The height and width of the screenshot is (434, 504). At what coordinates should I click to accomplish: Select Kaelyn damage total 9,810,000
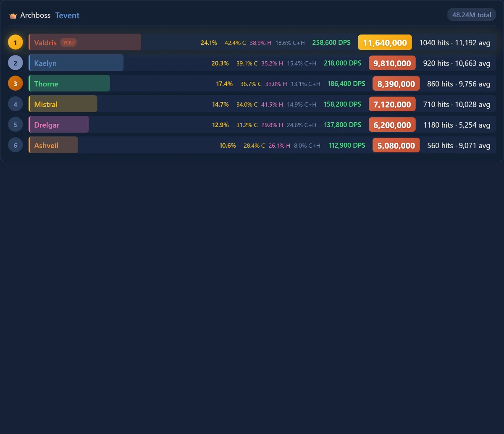392,63
